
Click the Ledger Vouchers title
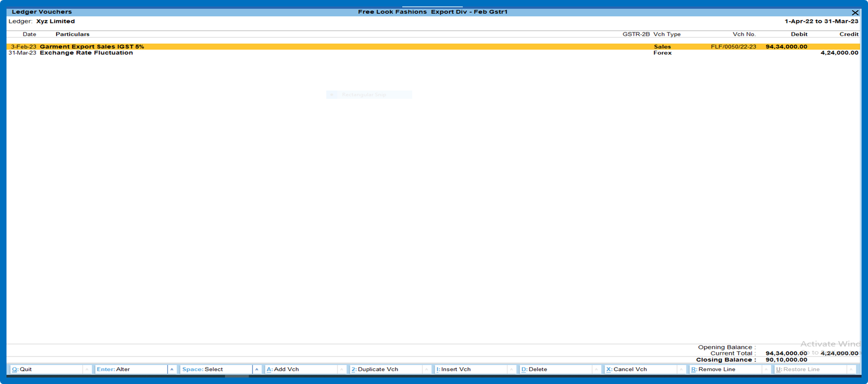point(41,12)
